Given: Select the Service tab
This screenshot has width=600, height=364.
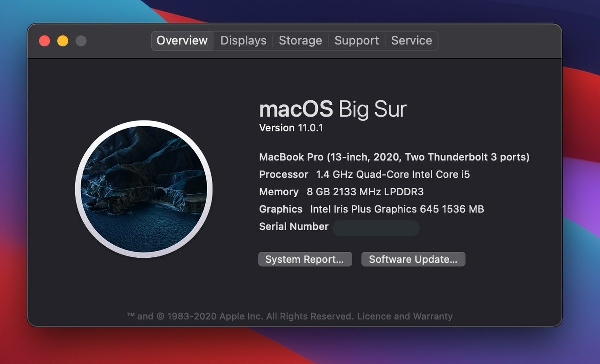Looking at the screenshot, I should (412, 41).
